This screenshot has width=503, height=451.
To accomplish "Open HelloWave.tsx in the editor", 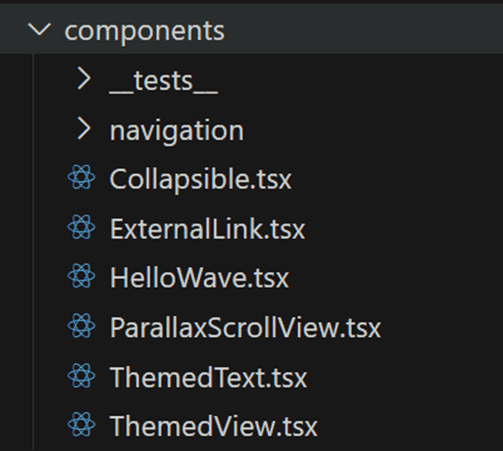I will (199, 278).
